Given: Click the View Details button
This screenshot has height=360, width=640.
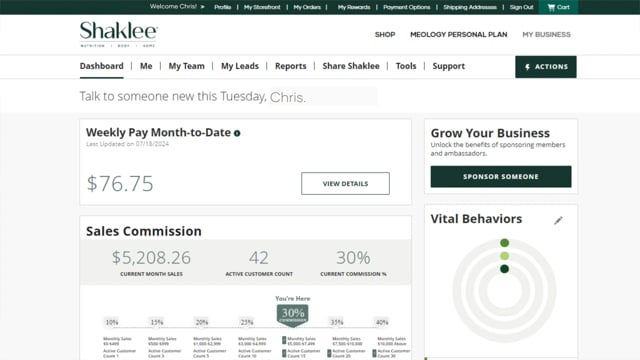Looking at the screenshot, I should (345, 184).
